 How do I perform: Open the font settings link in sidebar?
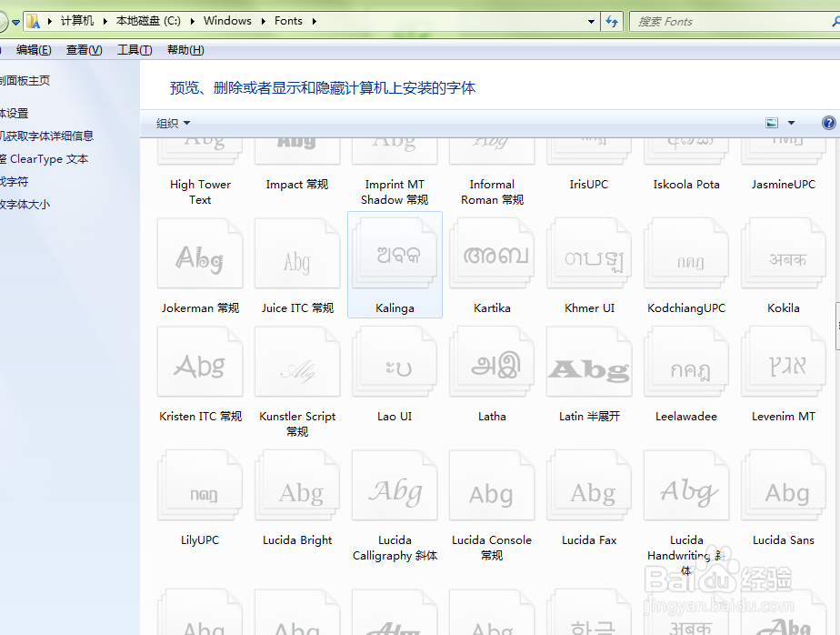pos(14,113)
